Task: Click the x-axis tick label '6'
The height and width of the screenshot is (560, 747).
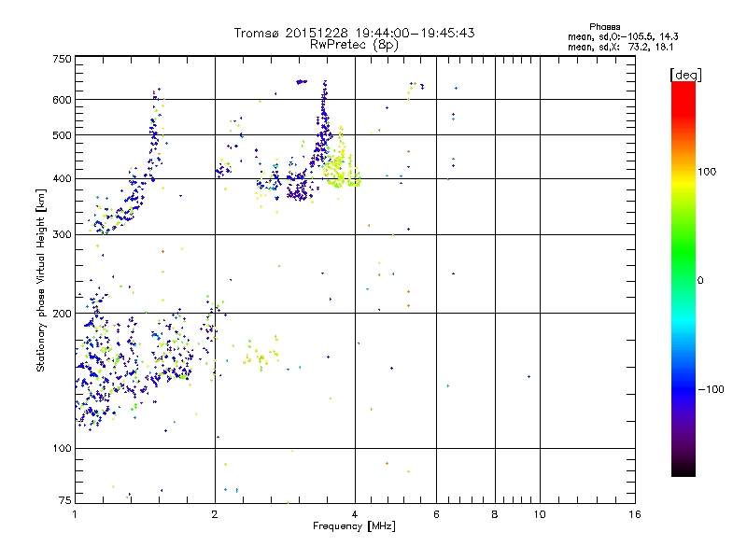Action: point(436,514)
